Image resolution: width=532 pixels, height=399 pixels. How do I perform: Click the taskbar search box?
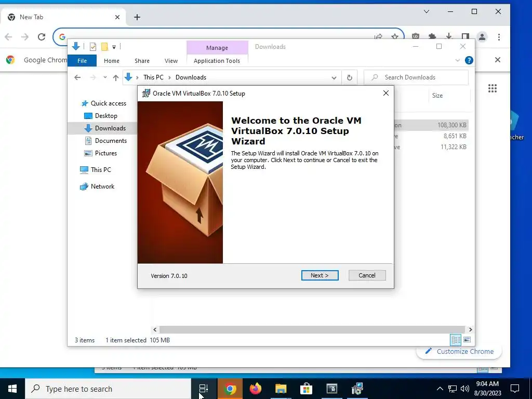(108, 389)
